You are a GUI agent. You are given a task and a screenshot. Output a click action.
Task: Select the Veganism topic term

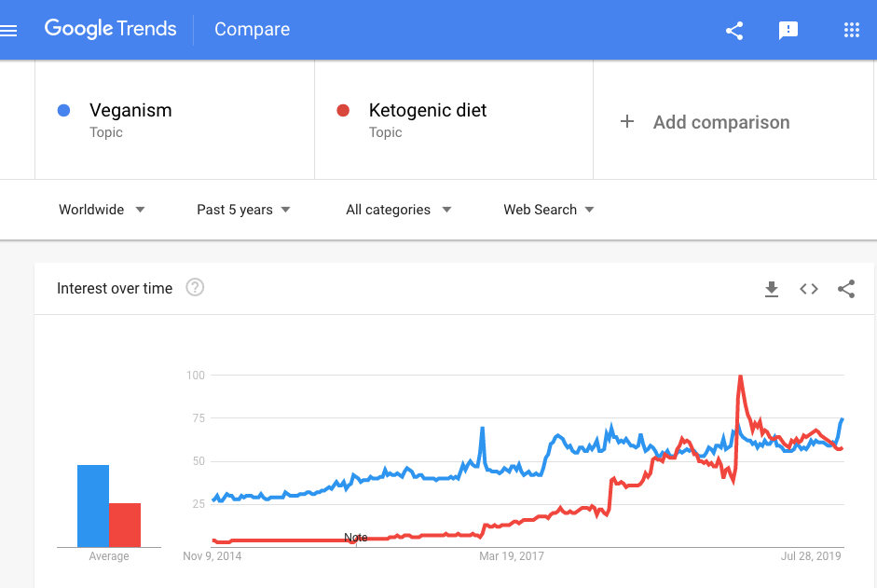tap(130, 111)
